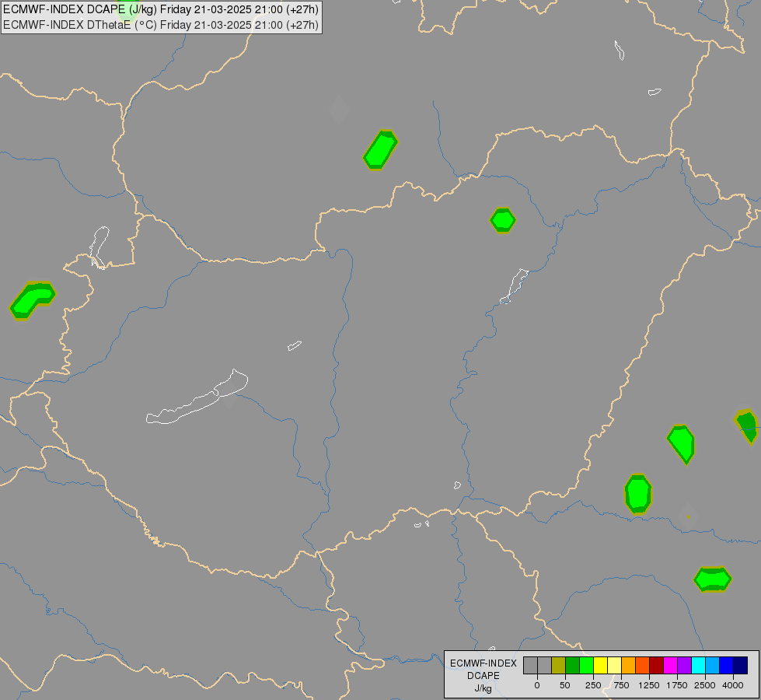Click the downward-pointing green pentagon patch on the right

click(682, 443)
